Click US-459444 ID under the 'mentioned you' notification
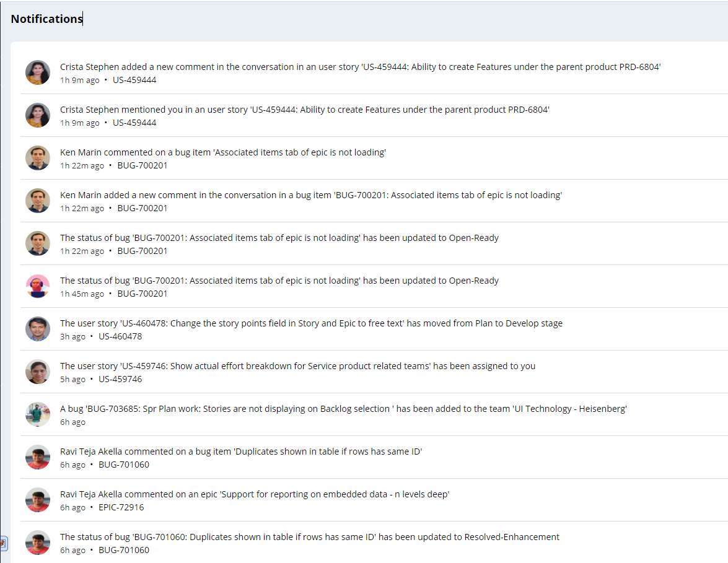Image resolution: width=728 pixels, height=563 pixels. coord(134,123)
